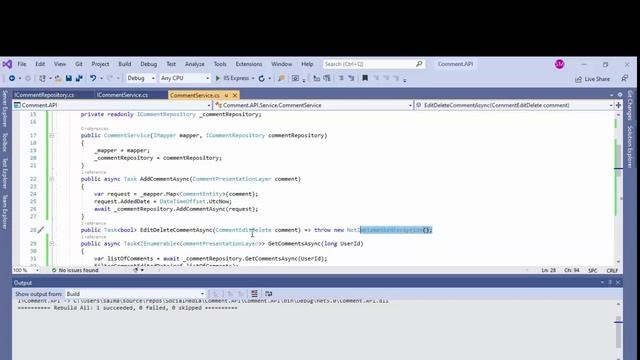Viewport: 640px width, 360px height.
Task: Pin the CommentService.cs tab
Action: pos(226,96)
